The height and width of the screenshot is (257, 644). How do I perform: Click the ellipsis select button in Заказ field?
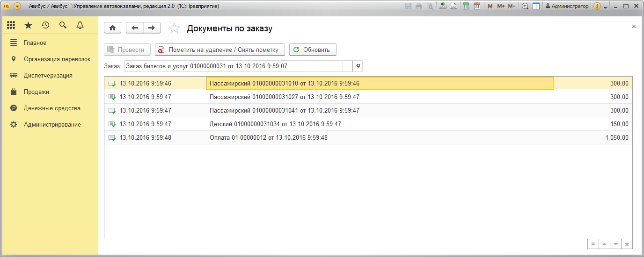tap(347, 66)
